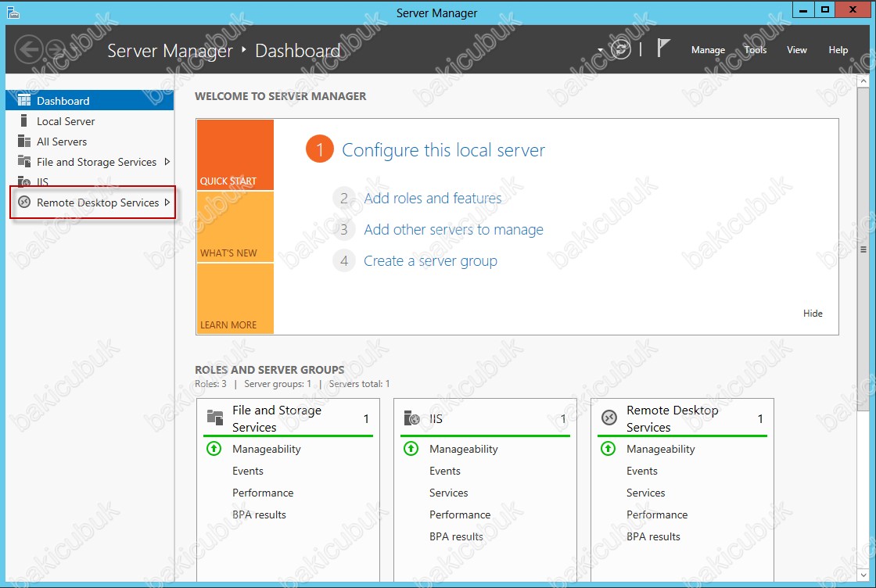Image resolution: width=876 pixels, height=588 pixels.
Task: Click the File and Storage Services tile icon
Action: (x=215, y=418)
